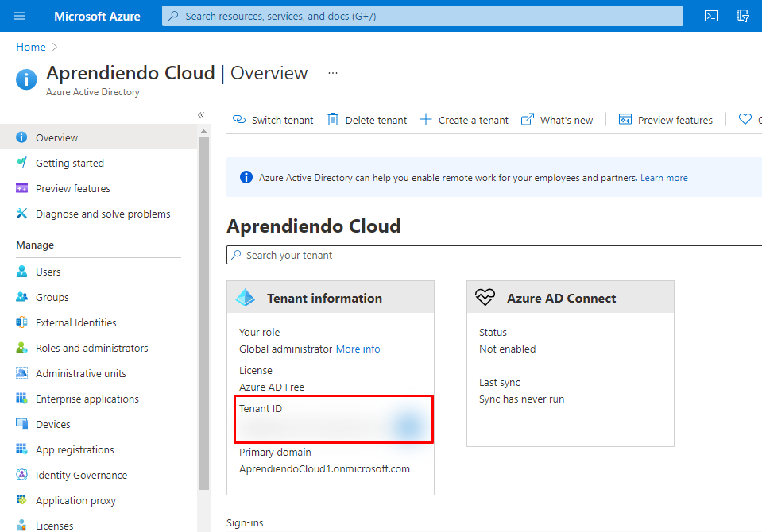
Task: Click Switch tenant toolbar button
Action: tap(273, 120)
